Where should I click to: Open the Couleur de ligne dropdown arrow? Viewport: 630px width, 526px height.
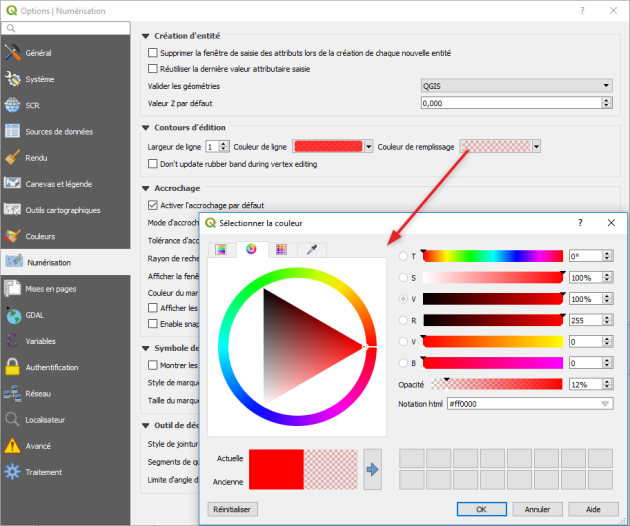click(368, 147)
